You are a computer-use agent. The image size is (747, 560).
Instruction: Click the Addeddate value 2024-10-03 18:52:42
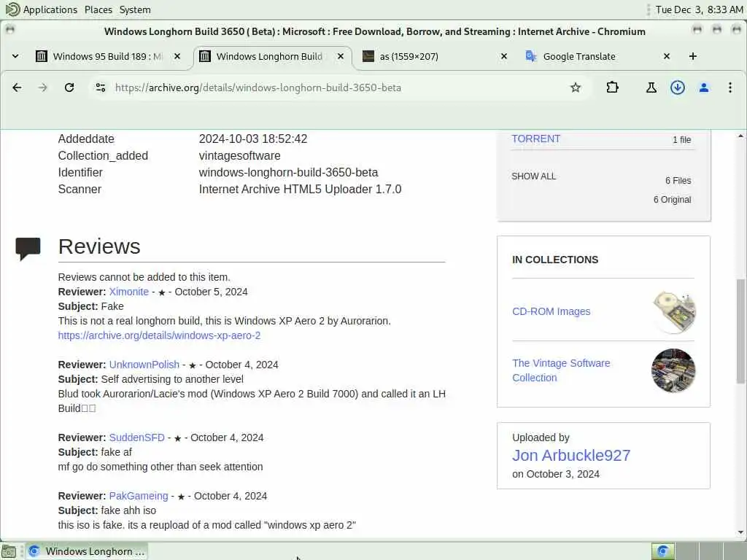(253, 139)
